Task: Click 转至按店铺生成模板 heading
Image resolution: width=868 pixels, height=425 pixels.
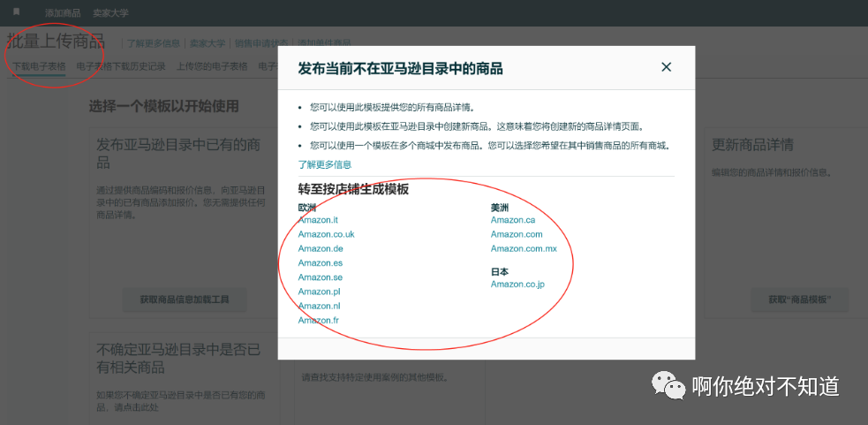Action: coord(353,189)
